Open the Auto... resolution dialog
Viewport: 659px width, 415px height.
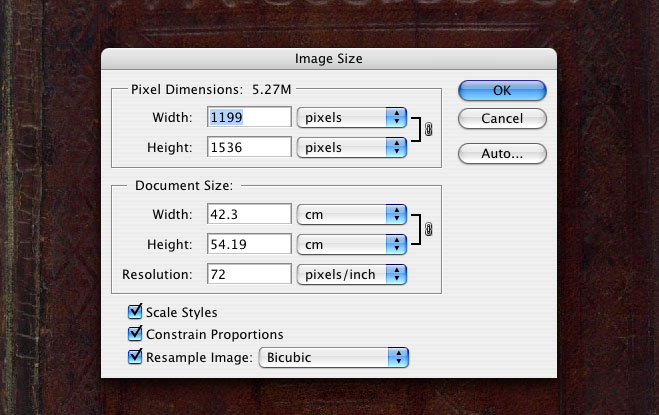(502, 153)
